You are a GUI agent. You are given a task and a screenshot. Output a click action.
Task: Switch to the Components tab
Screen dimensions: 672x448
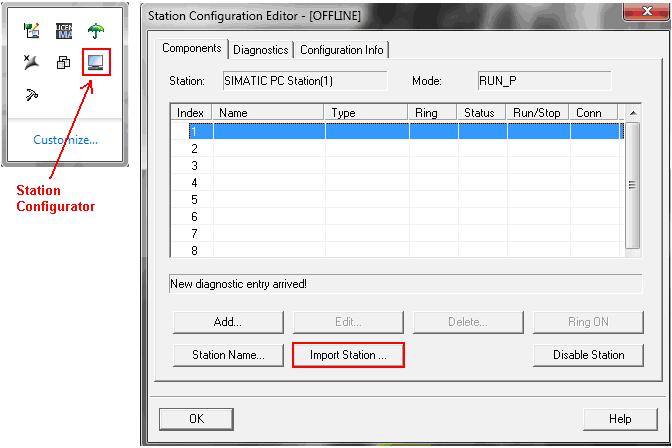point(192,48)
